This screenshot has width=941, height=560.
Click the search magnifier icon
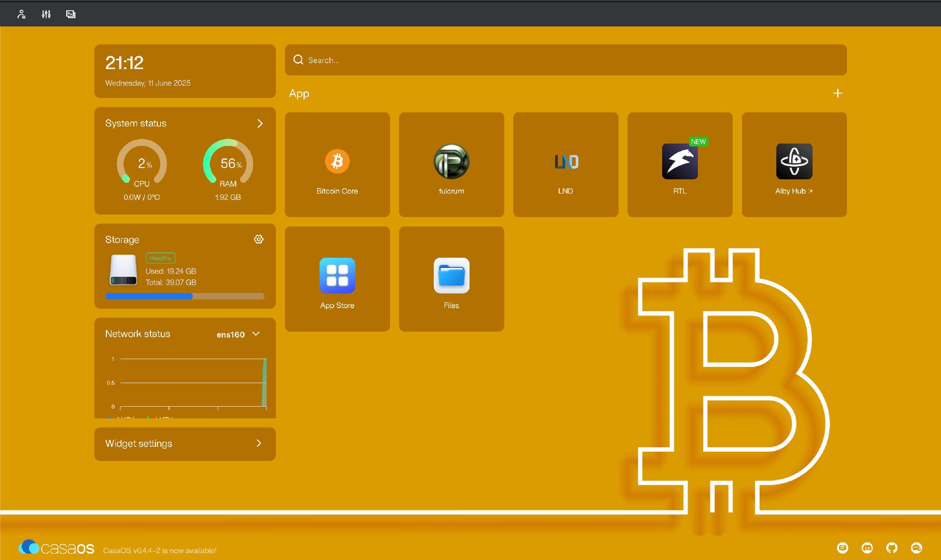[298, 60]
